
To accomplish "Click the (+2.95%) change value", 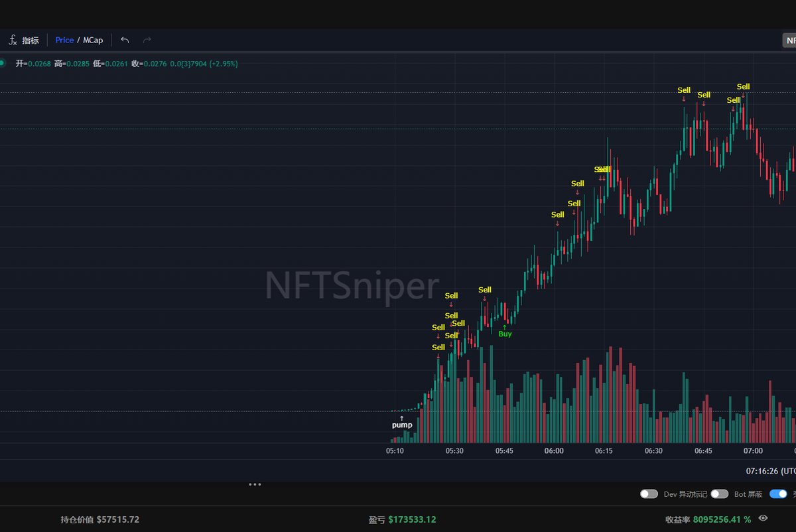I will point(224,64).
